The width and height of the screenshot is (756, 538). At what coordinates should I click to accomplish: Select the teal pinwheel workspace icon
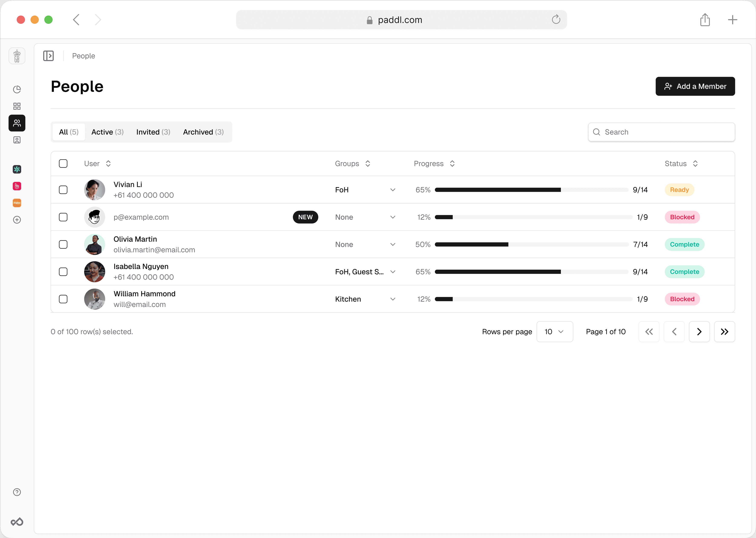click(17, 169)
